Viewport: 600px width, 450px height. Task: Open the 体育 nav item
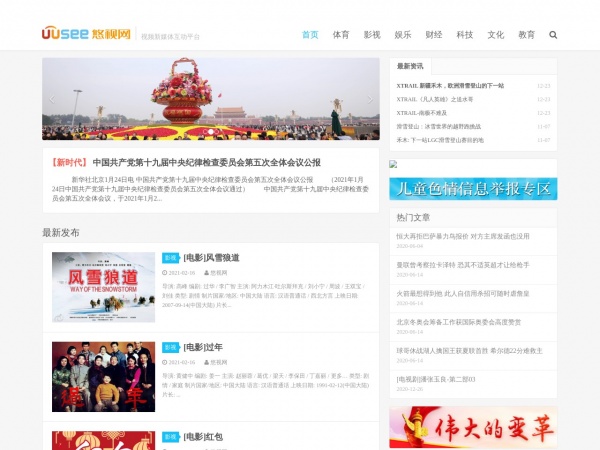click(x=341, y=35)
